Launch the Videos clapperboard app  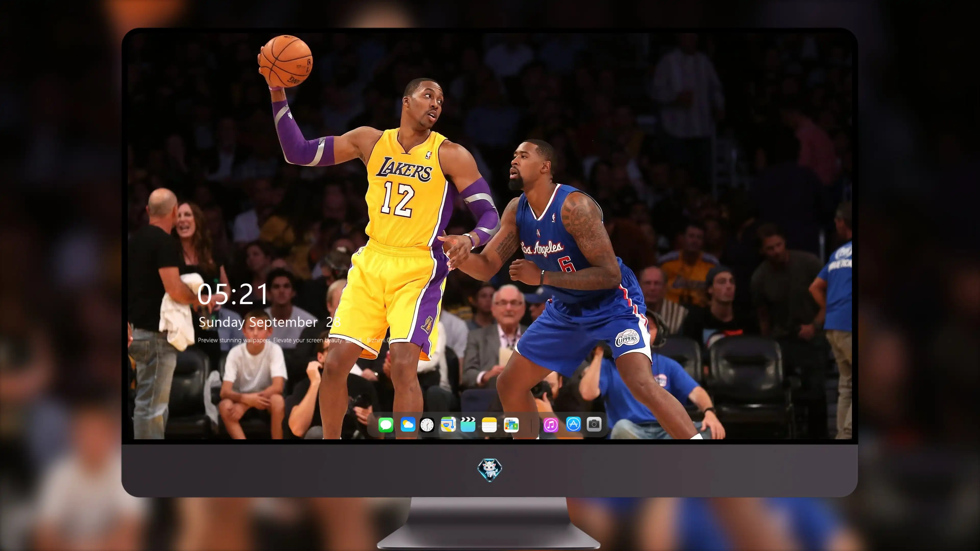468,424
